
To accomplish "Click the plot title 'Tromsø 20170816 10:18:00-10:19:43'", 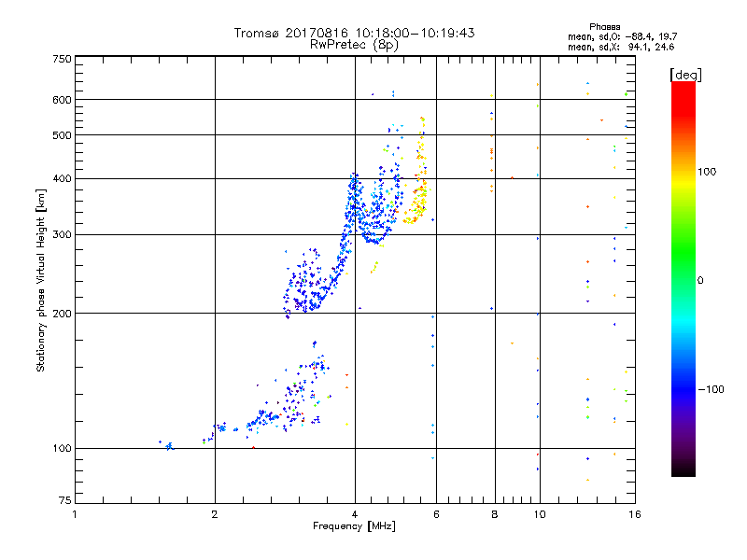I will (355, 33).
